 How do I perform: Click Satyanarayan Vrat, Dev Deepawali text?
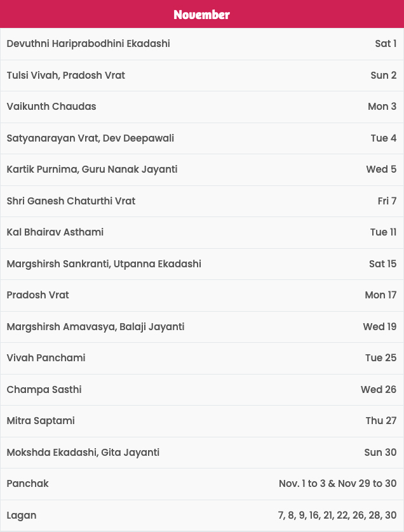coord(90,138)
